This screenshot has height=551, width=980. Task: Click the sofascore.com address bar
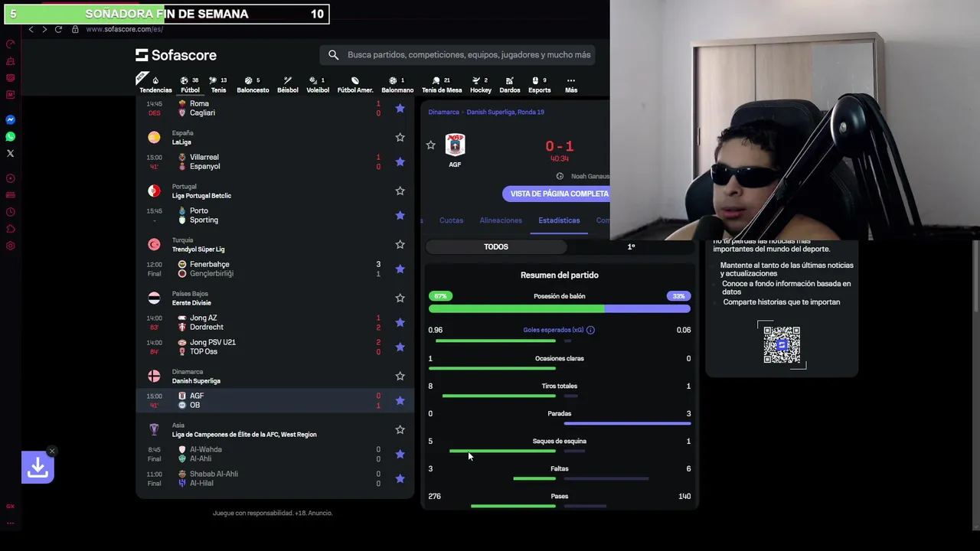tap(124, 29)
